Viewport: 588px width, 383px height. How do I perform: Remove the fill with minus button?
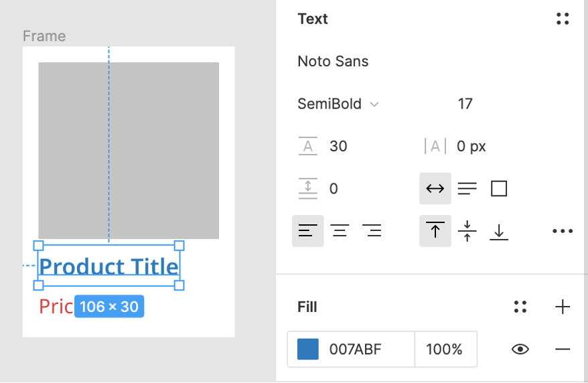point(563,349)
